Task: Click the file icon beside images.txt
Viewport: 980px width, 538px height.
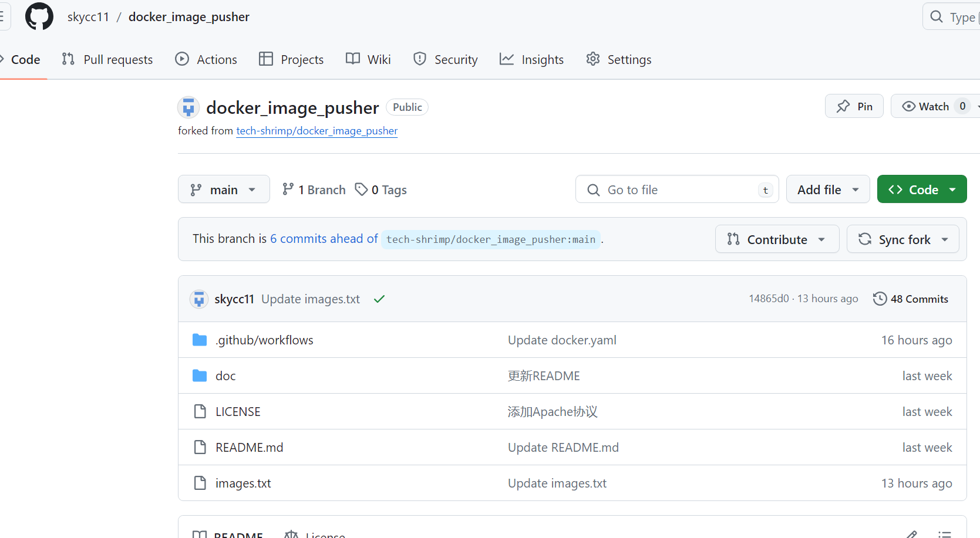Action: click(x=200, y=483)
